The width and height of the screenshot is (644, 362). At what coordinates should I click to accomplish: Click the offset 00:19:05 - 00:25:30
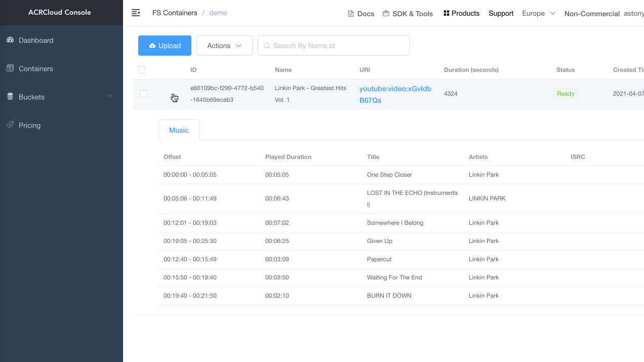pyautogui.click(x=190, y=241)
